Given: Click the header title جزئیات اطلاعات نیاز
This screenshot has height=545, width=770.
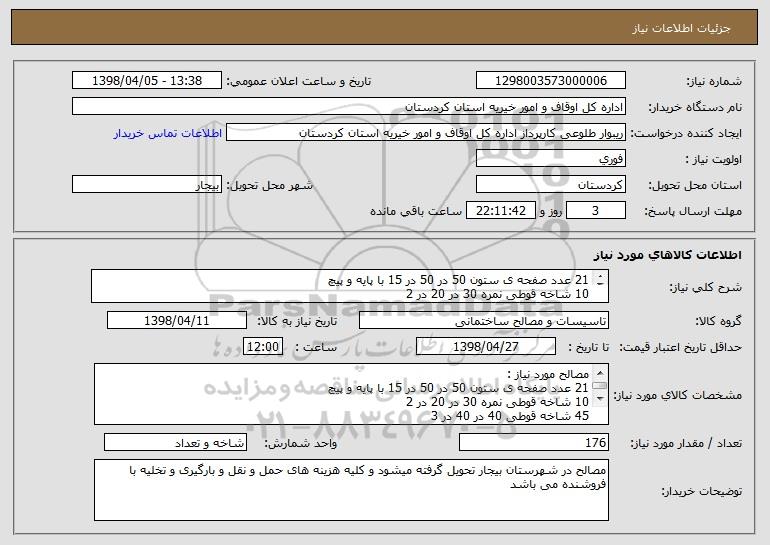Looking at the screenshot, I should point(681,28).
